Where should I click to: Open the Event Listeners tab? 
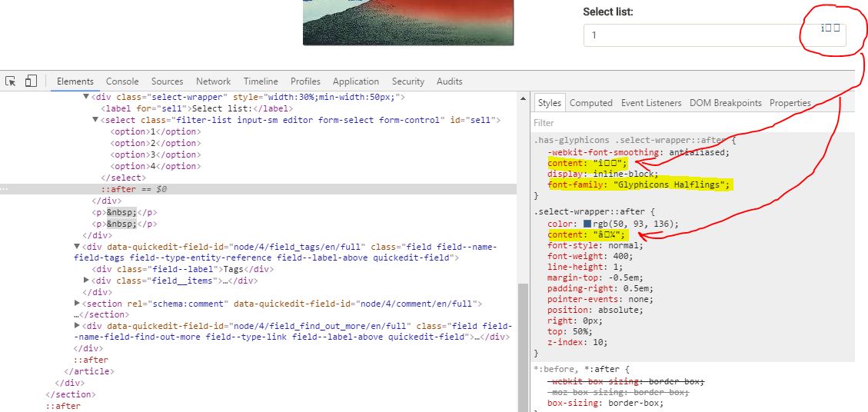(650, 103)
